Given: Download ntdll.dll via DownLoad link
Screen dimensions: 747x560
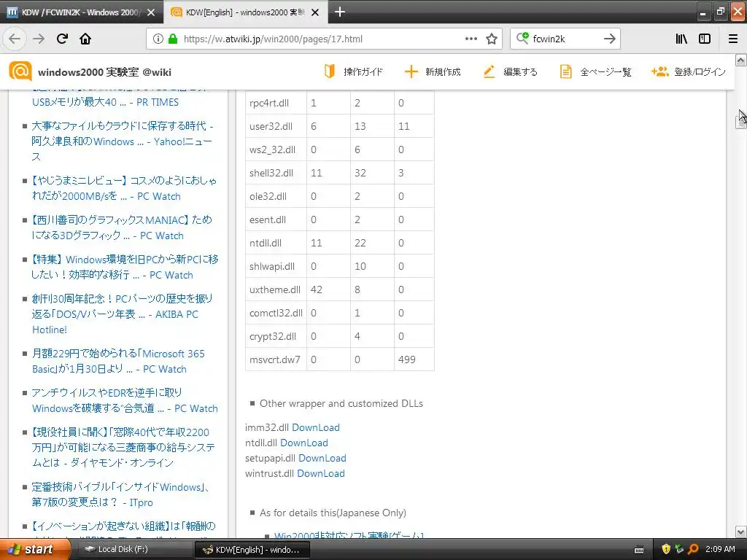Looking at the screenshot, I should (x=304, y=443).
